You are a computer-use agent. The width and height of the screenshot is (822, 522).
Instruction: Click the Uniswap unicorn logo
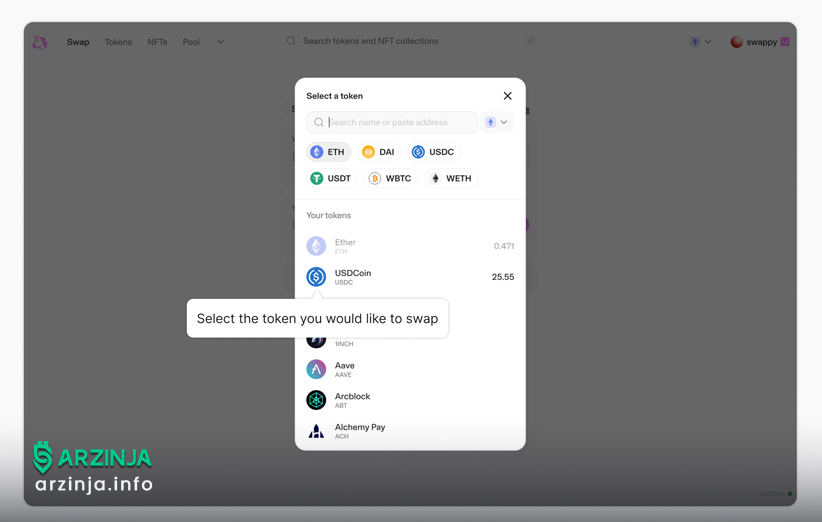(40, 42)
